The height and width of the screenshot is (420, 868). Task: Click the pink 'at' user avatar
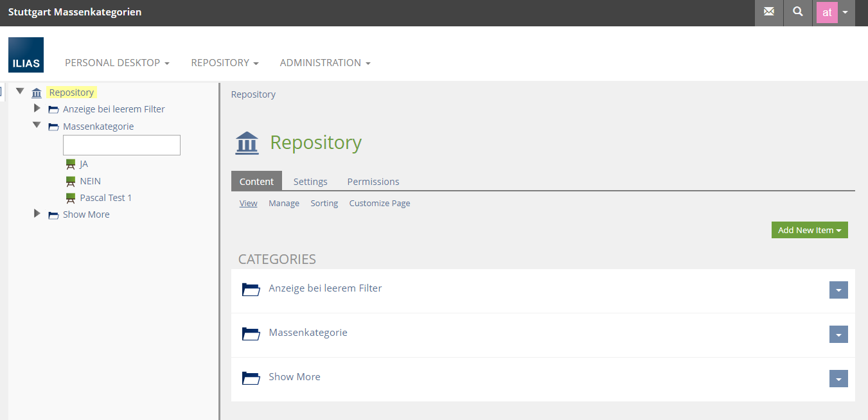[x=827, y=13]
